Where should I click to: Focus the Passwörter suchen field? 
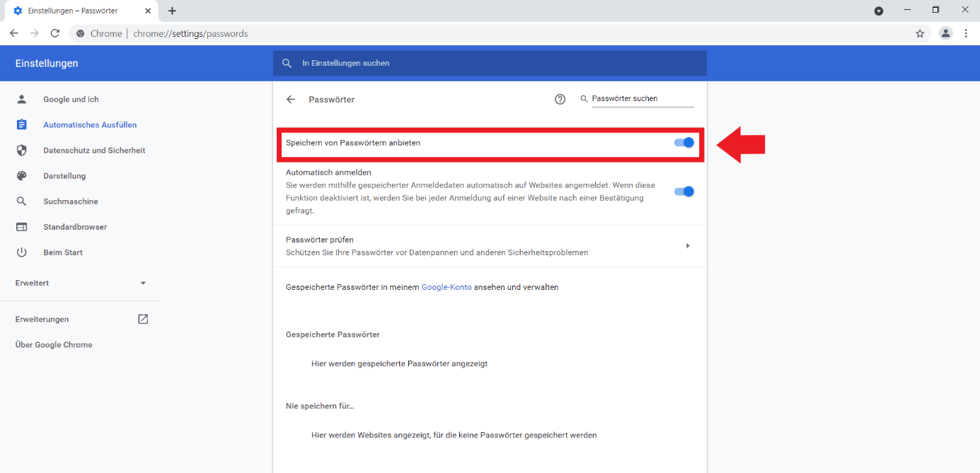(642, 99)
